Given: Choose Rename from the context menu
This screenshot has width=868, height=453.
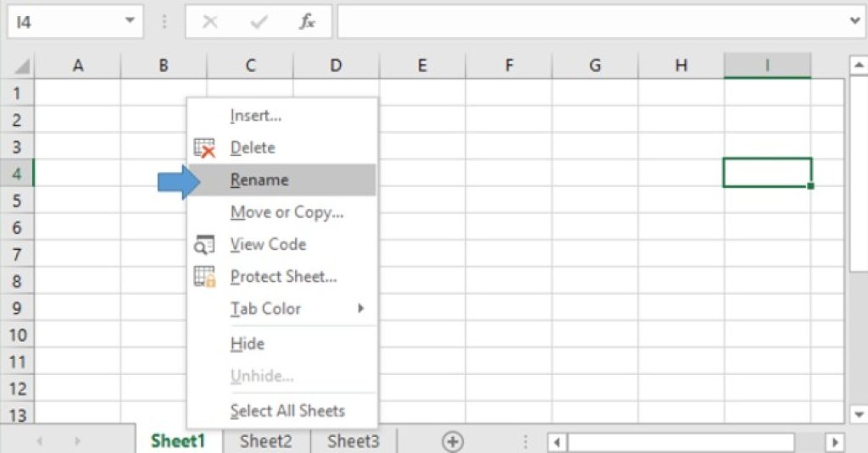Looking at the screenshot, I should tap(259, 180).
